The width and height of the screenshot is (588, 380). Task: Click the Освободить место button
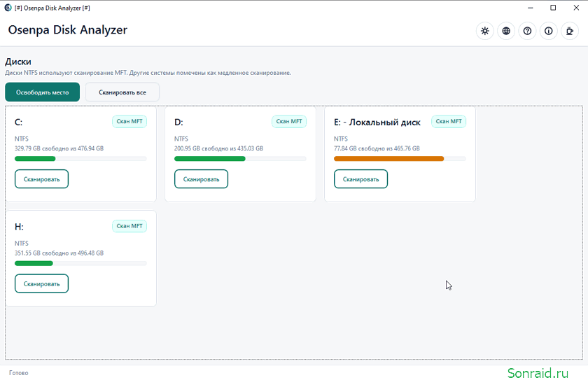click(x=43, y=92)
